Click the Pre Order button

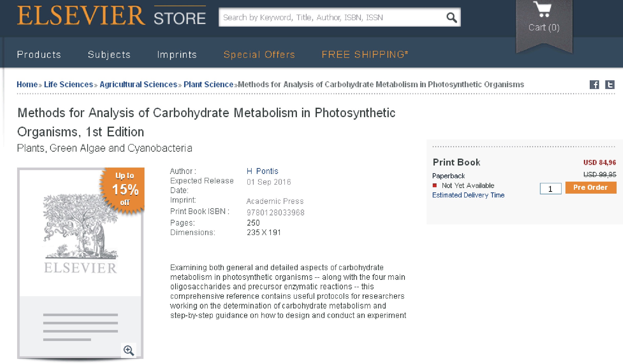pyautogui.click(x=591, y=187)
